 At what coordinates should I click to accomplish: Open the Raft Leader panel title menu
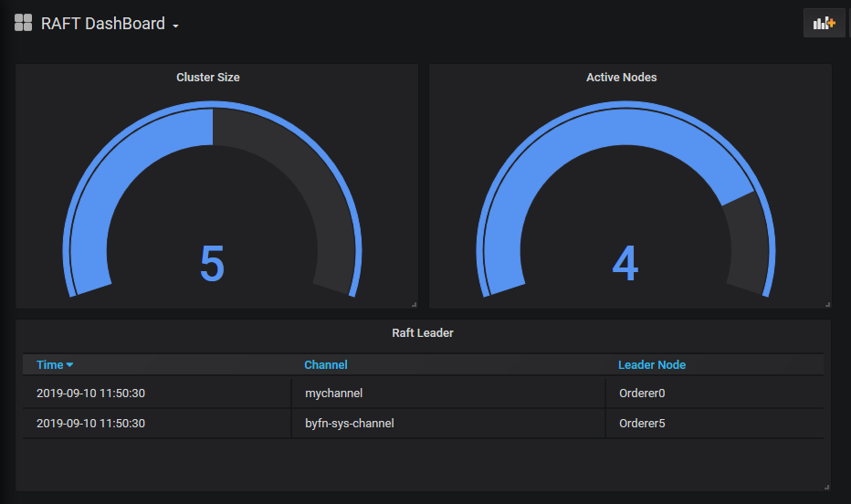(423, 333)
